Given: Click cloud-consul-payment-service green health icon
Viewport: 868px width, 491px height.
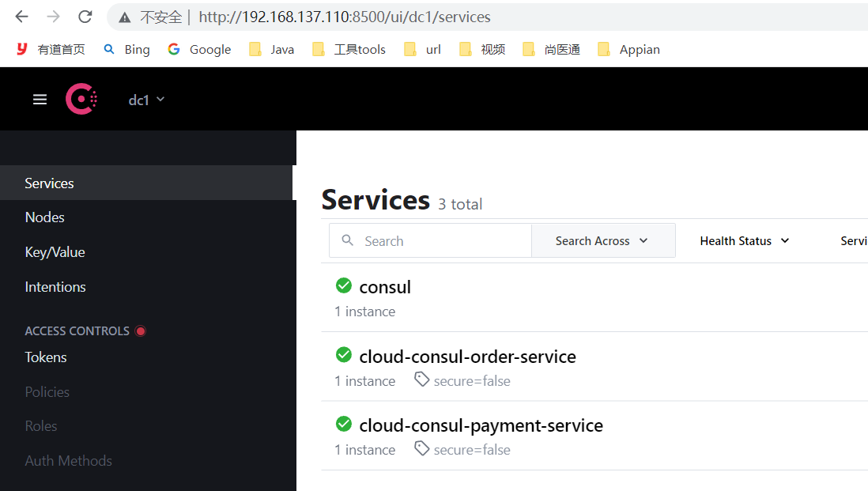Looking at the screenshot, I should tap(344, 424).
